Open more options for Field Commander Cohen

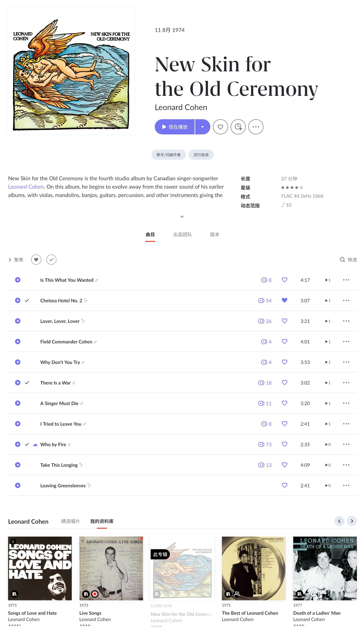(x=346, y=342)
